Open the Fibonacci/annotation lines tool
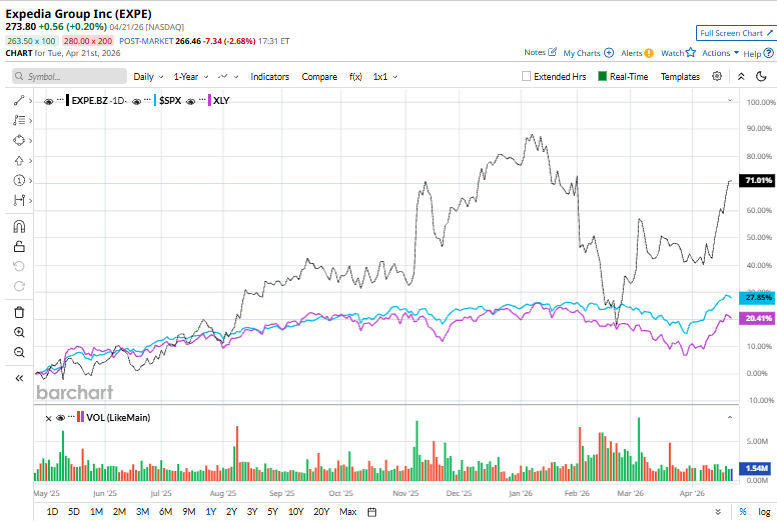 click(x=19, y=120)
